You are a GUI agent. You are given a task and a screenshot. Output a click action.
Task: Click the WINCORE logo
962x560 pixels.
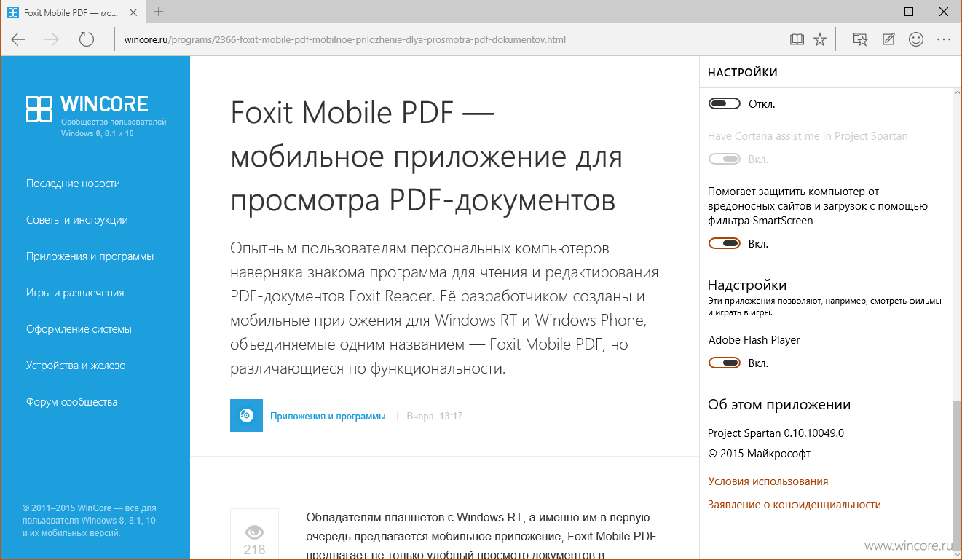tap(87, 108)
